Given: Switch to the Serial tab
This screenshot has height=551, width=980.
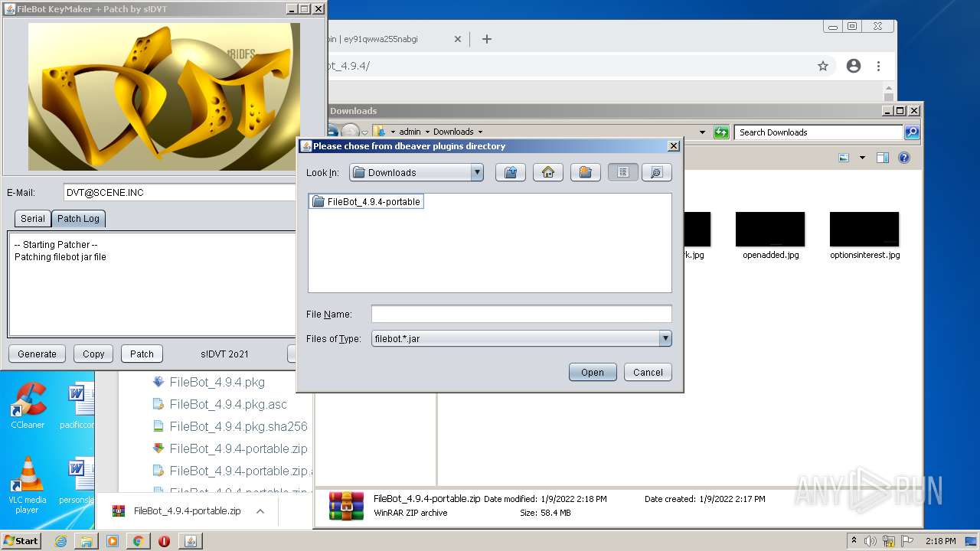Looking at the screenshot, I should [33, 218].
